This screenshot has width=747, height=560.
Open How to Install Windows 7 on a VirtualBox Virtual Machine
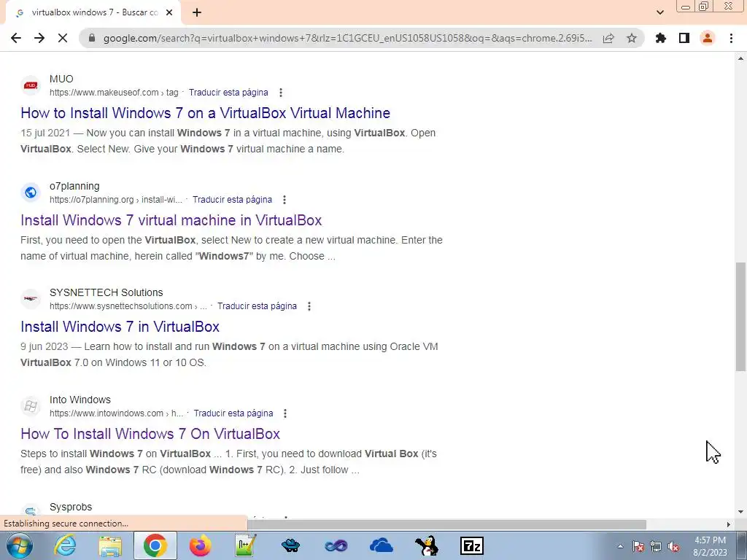coord(205,113)
